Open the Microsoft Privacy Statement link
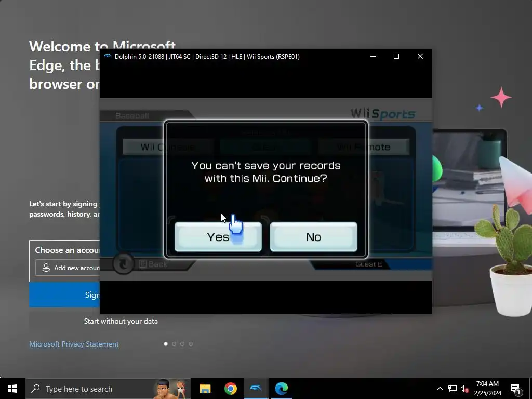Viewport: 532px width, 399px height. (74, 344)
